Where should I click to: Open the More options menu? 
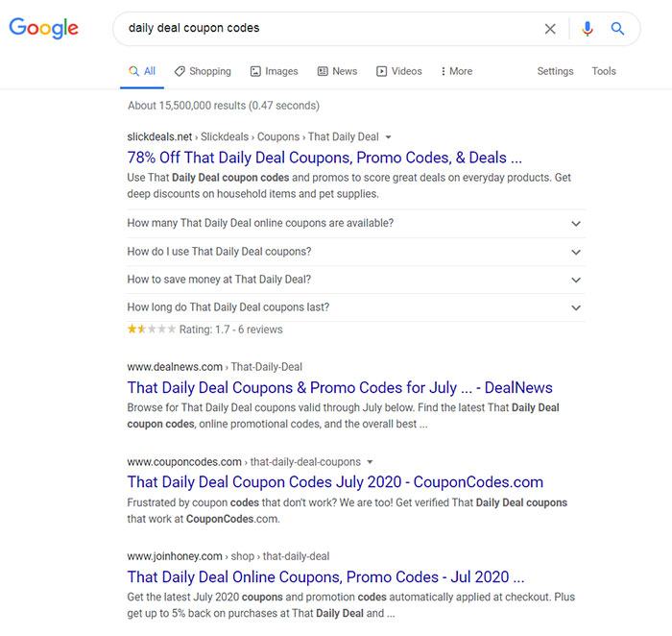click(456, 71)
